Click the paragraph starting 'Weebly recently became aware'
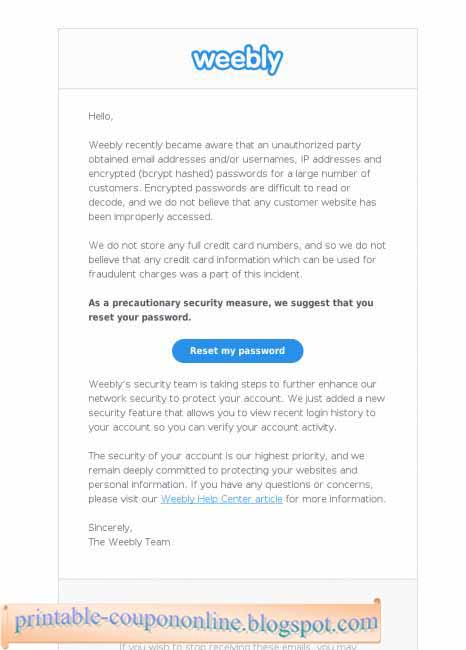This screenshot has height=650, width=466. pyautogui.click(x=235, y=181)
